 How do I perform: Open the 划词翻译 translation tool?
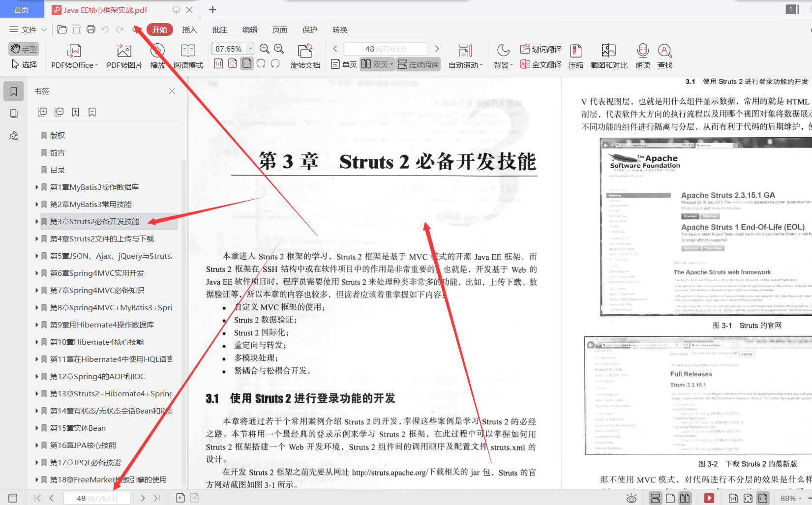click(541, 49)
